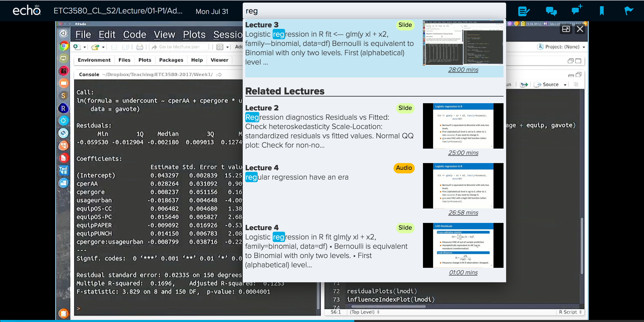The image size is (644, 322).
Task: Click the Chrome icon in dock
Action: 63,46
